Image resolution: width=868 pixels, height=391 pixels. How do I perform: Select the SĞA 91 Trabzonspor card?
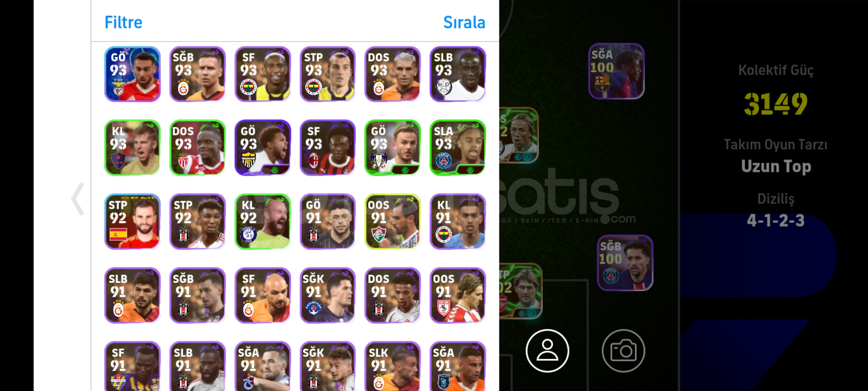pos(263,366)
